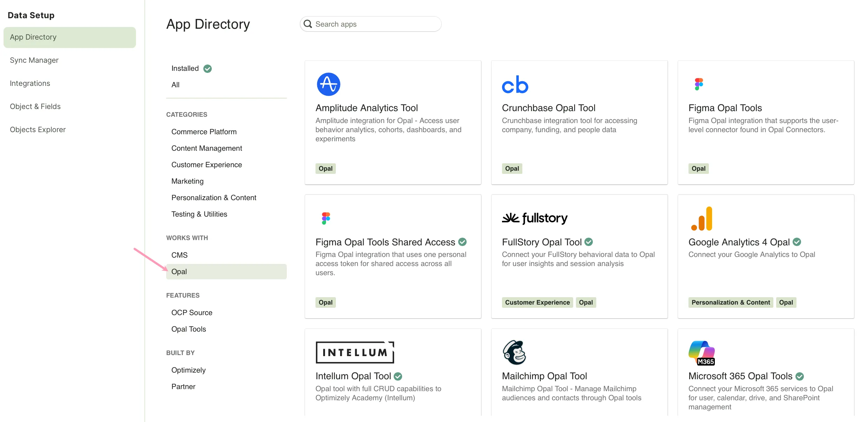This screenshot has height=422, width=868.
Task: Click the search magnifier icon
Action: coord(308,24)
